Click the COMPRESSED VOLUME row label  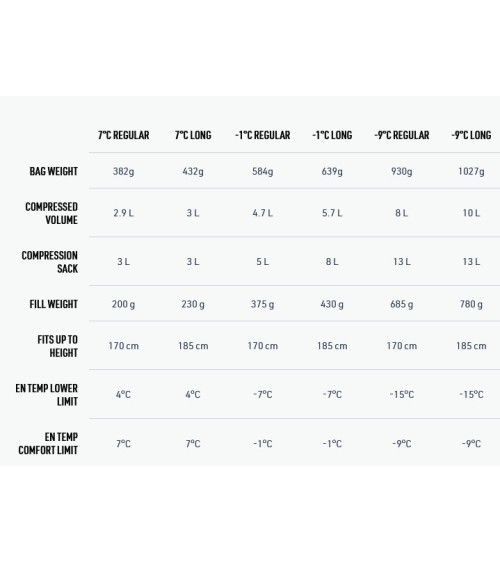(51, 213)
